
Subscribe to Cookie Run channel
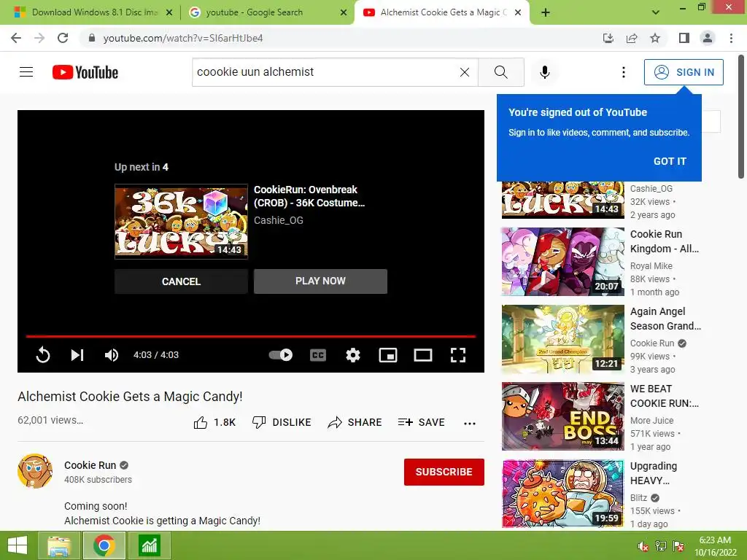pyautogui.click(x=444, y=472)
